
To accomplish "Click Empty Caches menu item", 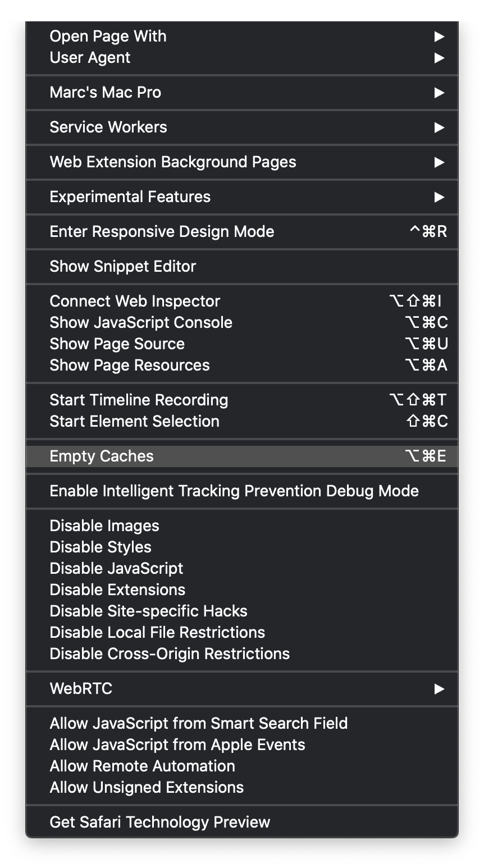I will (x=102, y=456).
